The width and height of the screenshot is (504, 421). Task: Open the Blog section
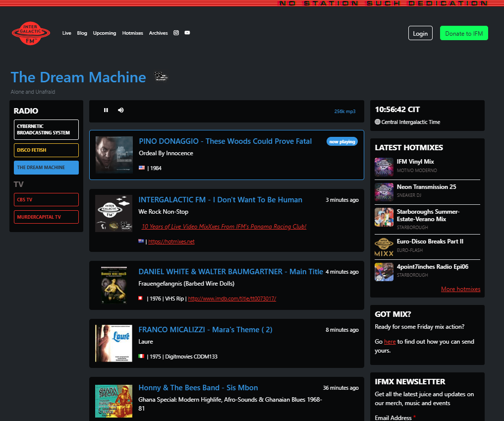click(x=82, y=33)
